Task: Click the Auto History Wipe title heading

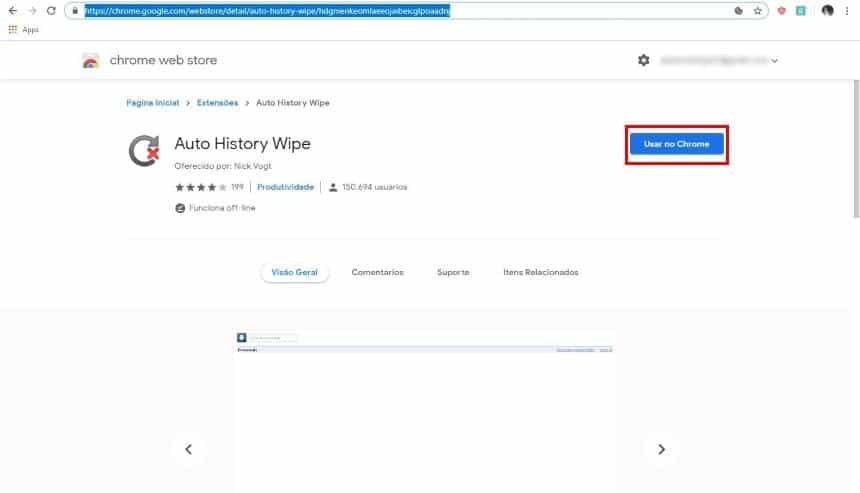Action: [x=242, y=144]
